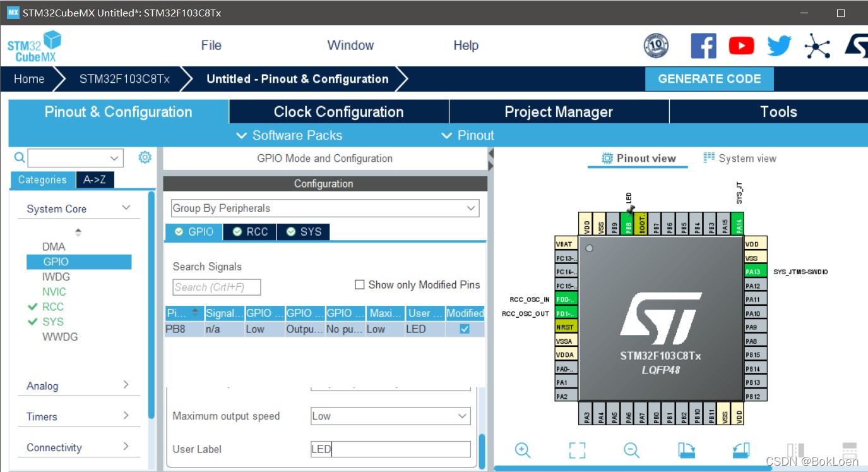Open the categories gear settings icon
This screenshot has width=868, height=472.
(x=145, y=157)
